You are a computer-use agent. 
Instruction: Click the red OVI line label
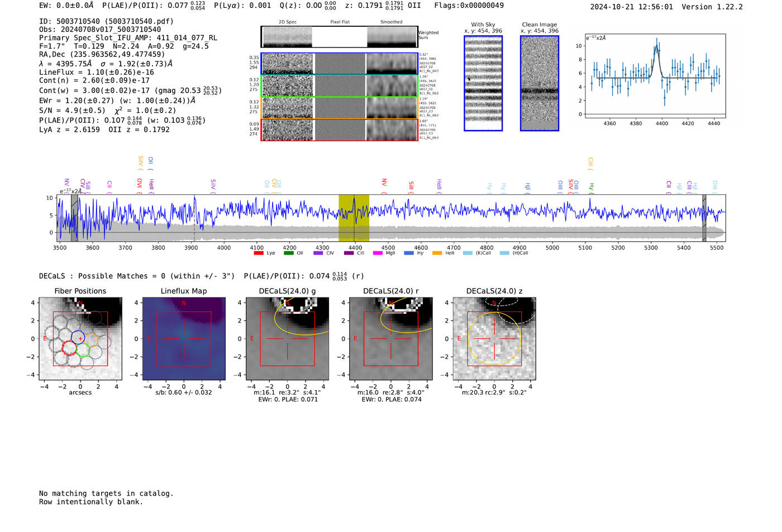tap(140, 186)
